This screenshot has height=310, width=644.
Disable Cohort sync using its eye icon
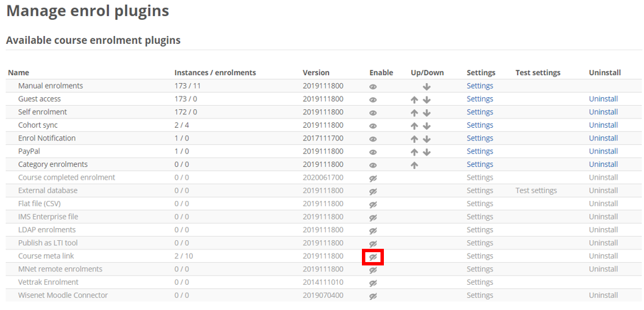(373, 126)
